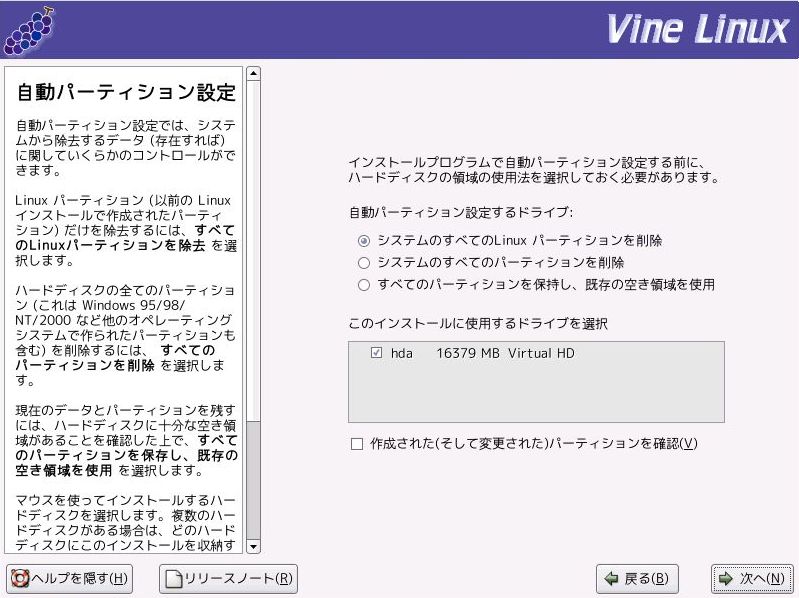Click the 自動パーティション設定するドライブ: label
Screen dimensions: 799x598
[x=461, y=212]
